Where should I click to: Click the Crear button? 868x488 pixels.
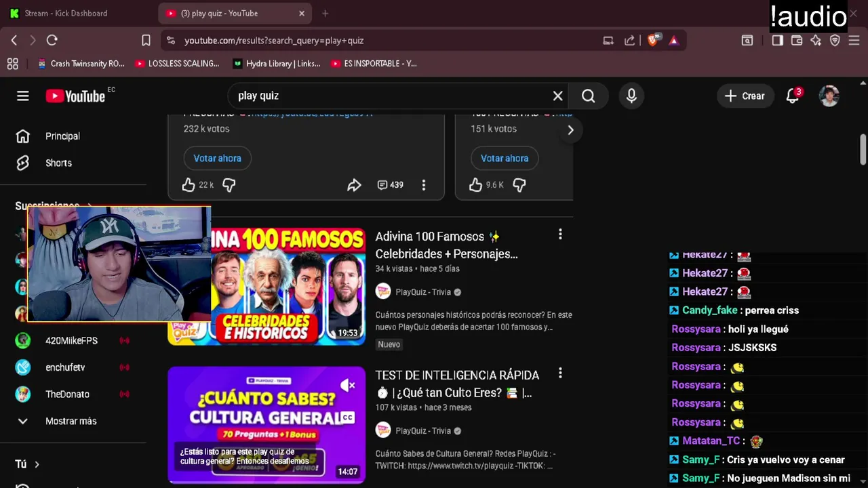pyautogui.click(x=745, y=96)
